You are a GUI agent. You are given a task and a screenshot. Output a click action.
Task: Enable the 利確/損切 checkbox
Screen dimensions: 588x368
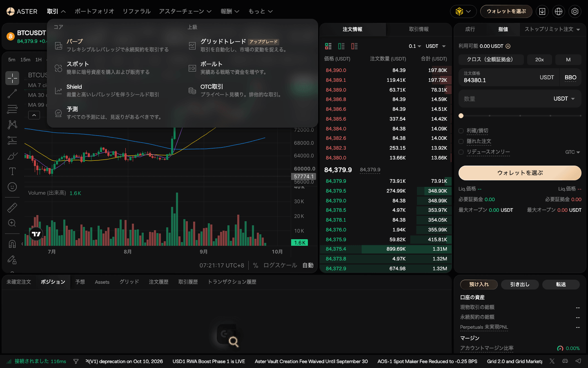[x=461, y=131]
